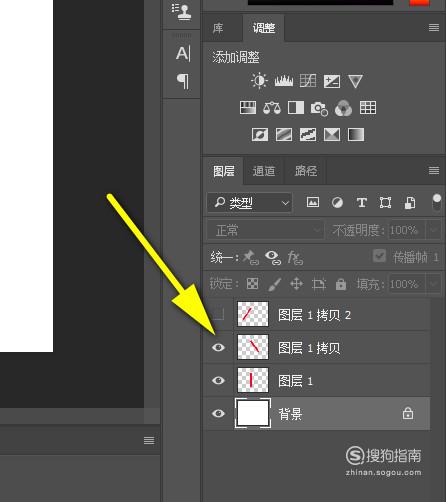Add a Black & White adjustment

point(296,108)
